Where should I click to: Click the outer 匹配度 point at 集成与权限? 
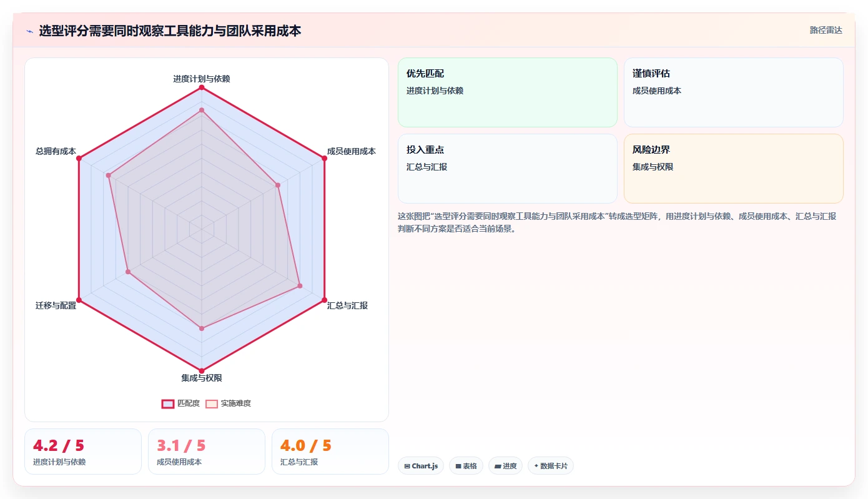coord(202,371)
